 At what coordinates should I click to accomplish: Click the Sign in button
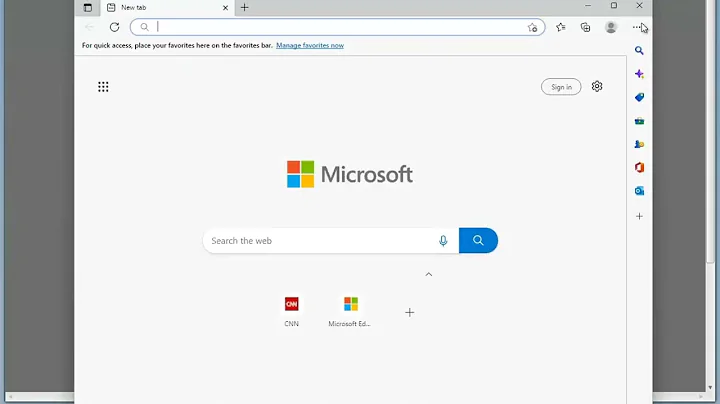point(561,87)
